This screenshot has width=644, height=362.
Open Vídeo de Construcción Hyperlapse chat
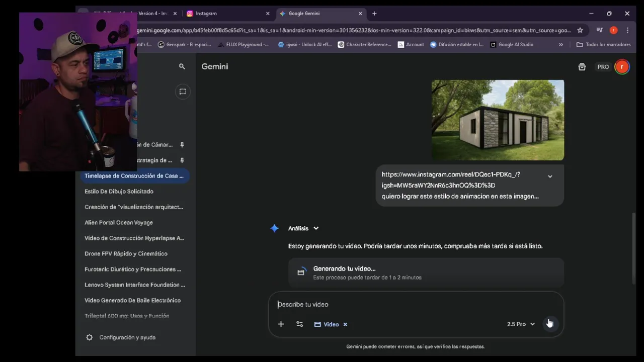tap(134, 238)
